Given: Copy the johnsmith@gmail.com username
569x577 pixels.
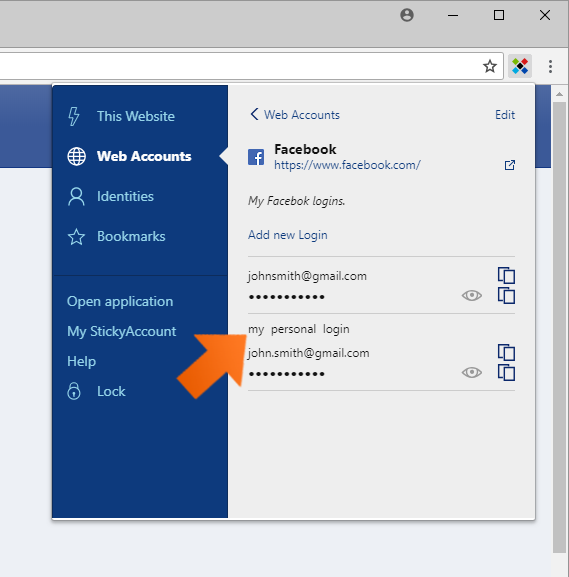Looking at the screenshot, I should click(x=506, y=275).
